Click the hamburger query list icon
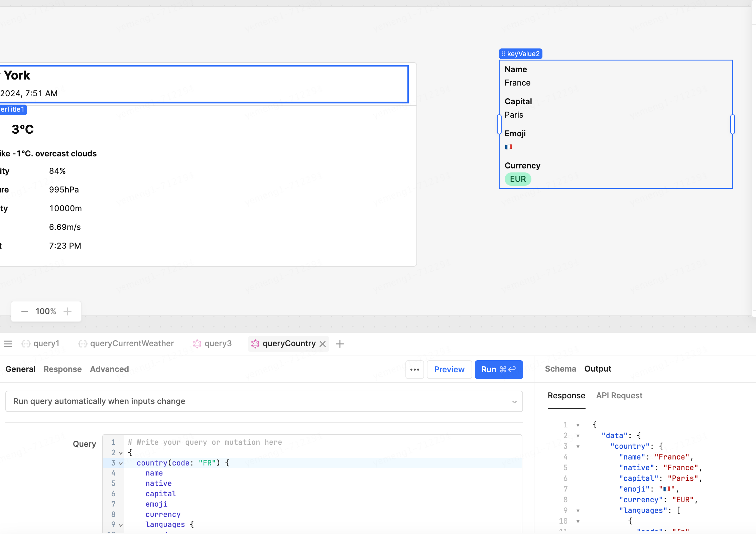Screen dimensions: 756x534 pyautogui.click(x=8, y=344)
